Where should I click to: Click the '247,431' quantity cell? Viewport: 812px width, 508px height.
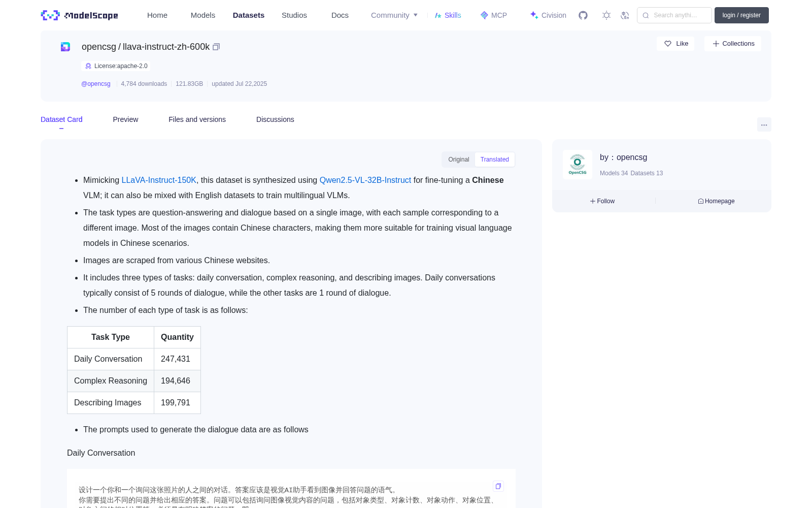(177, 359)
